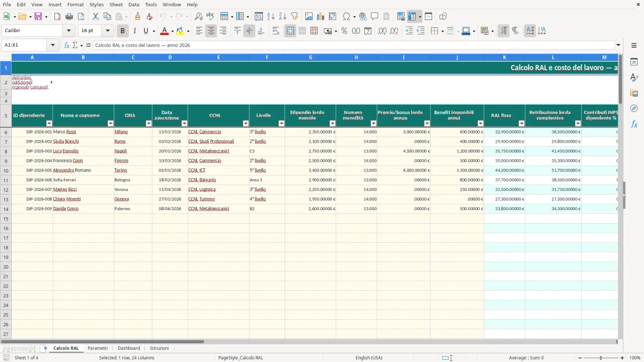The width and height of the screenshot is (644, 362).
Task: Click the Print icon
Action: coord(69,17)
